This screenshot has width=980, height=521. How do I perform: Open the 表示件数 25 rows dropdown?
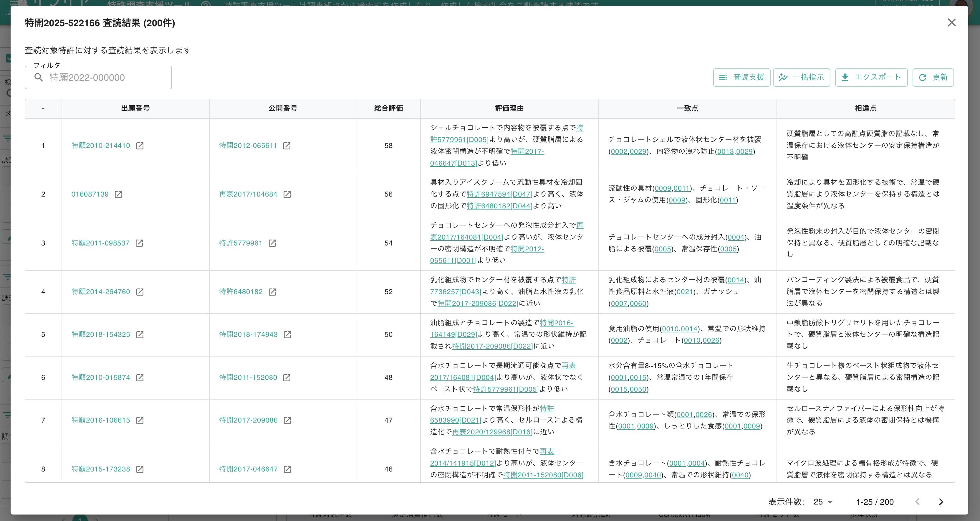pos(823,502)
